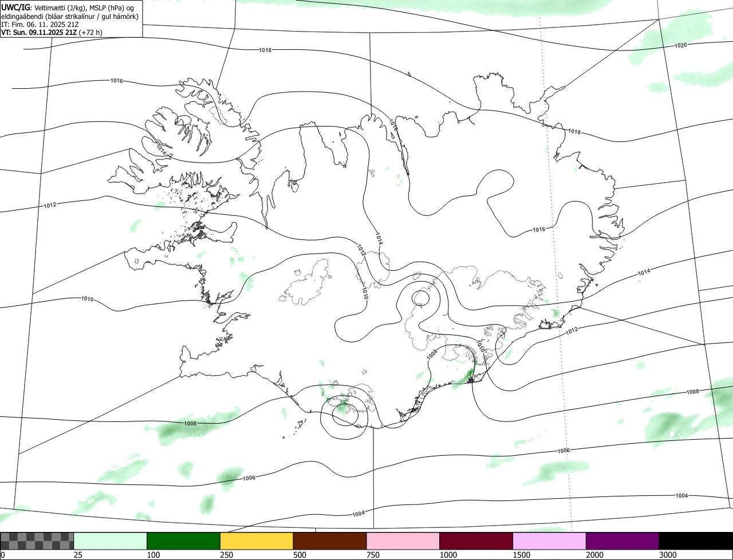
Task: Click the legend value 750
Action: tap(374, 555)
